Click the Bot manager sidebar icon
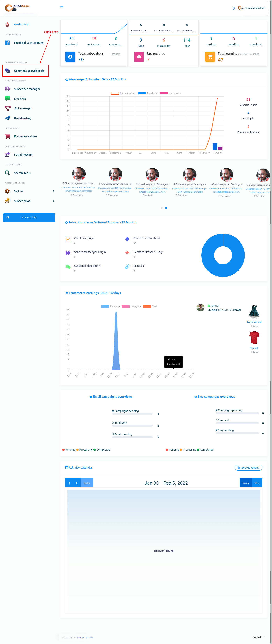 (8, 108)
